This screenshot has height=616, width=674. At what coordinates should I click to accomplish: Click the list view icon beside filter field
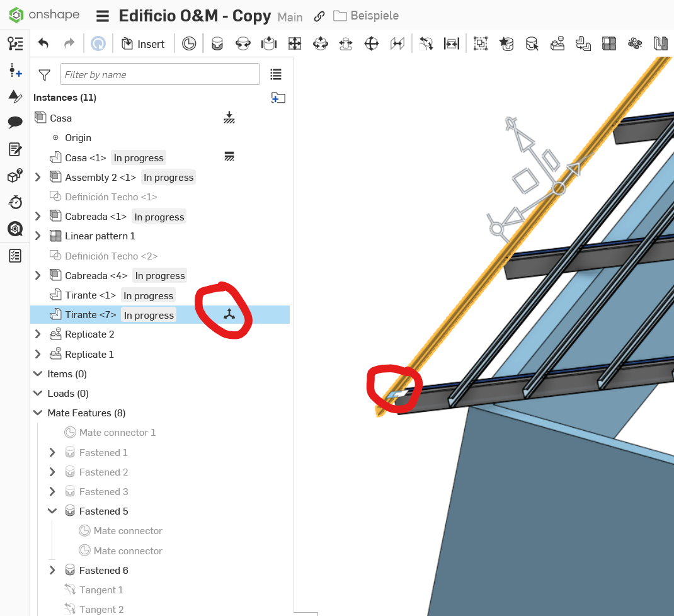tap(275, 74)
